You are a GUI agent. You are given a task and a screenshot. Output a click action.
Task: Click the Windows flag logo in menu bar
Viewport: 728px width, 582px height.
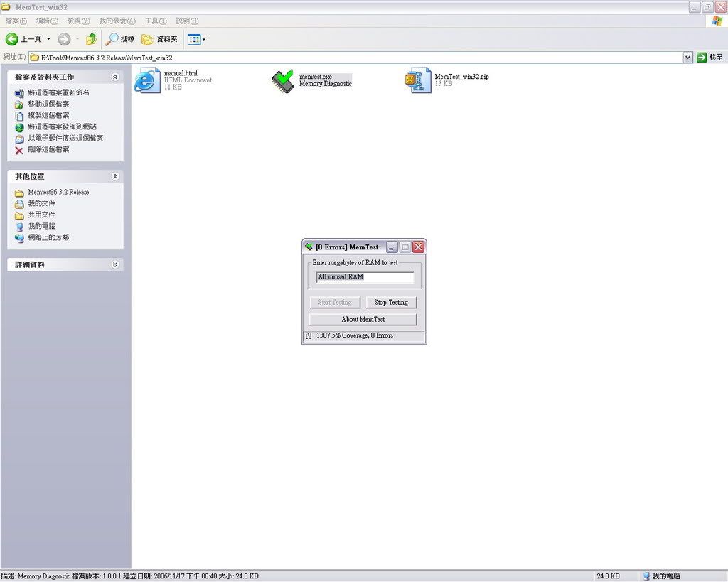[x=717, y=21]
